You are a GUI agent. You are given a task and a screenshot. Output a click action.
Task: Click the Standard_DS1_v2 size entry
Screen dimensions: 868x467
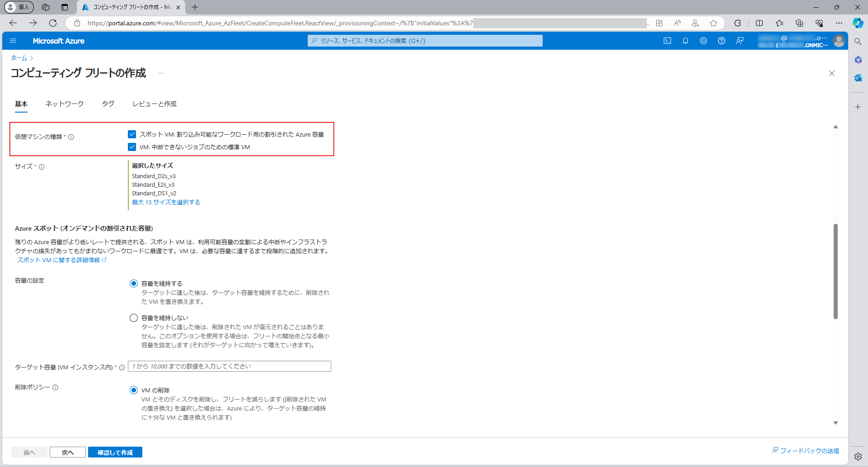(154, 193)
